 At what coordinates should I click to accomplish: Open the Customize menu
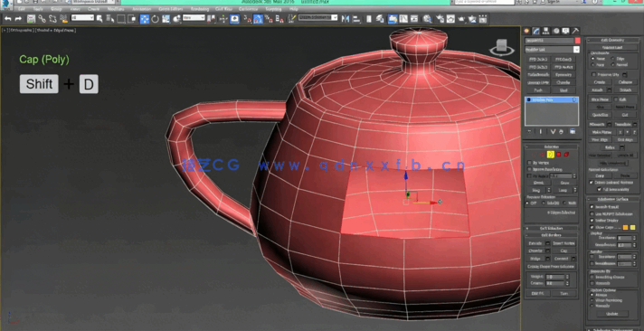tap(248, 9)
